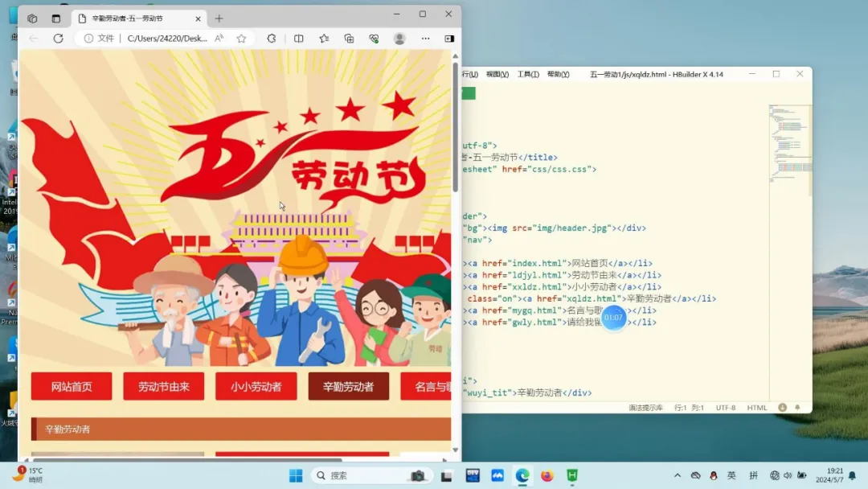The height and width of the screenshot is (489, 868).
Task: Click the HBuilder X code minimap
Action: [x=790, y=144]
